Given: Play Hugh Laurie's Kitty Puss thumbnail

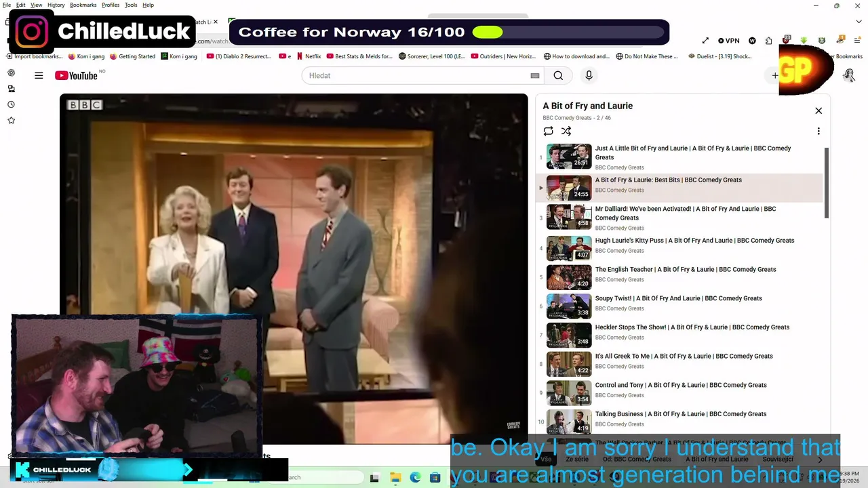Looking at the screenshot, I should tap(569, 247).
